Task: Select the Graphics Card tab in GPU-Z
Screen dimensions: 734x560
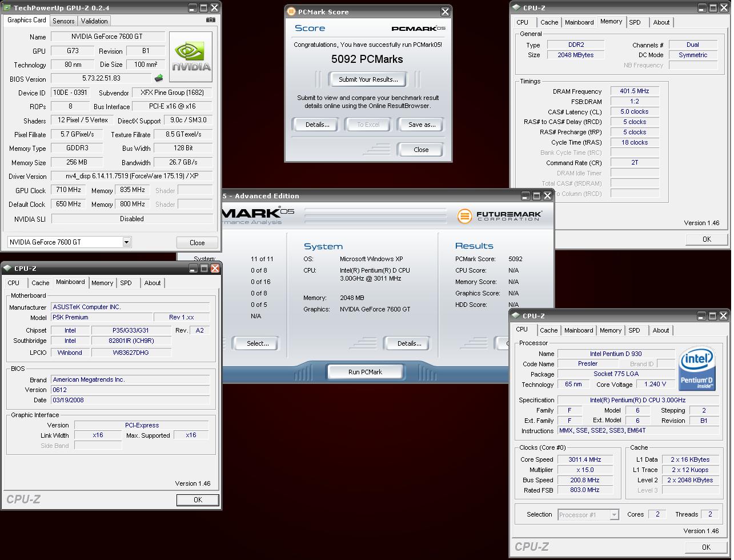Action: point(27,20)
